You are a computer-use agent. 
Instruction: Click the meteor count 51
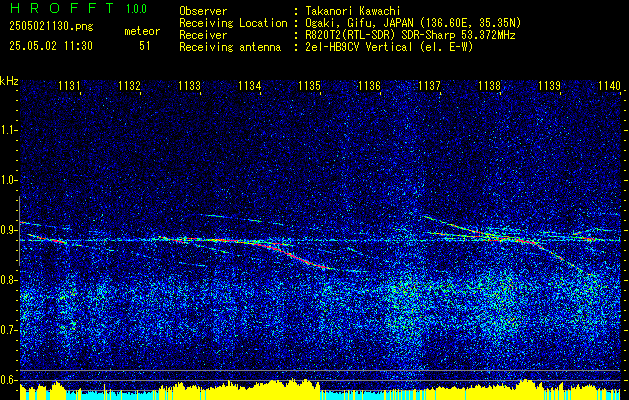point(145,46)
